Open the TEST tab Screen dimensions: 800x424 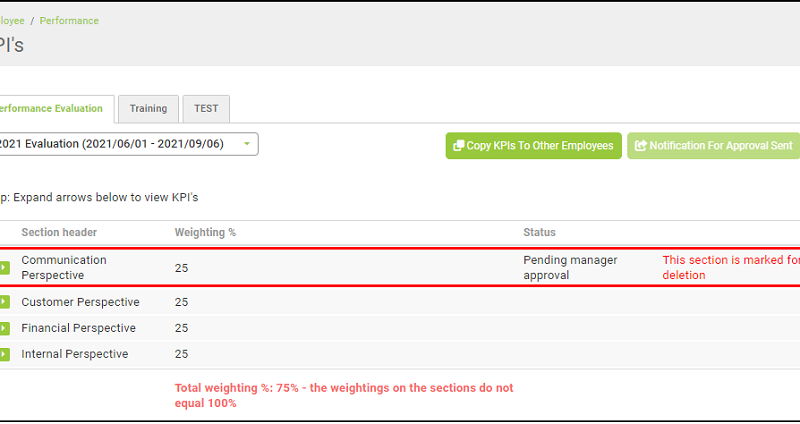(206, 109)
